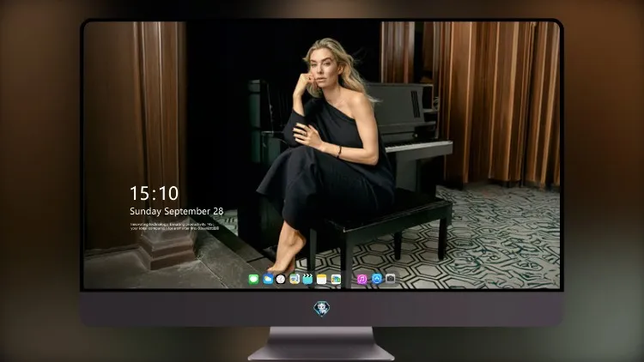Launch the pink iTunes music app
The height and width of the screenshot is (362, 644).
coord(361,280)
